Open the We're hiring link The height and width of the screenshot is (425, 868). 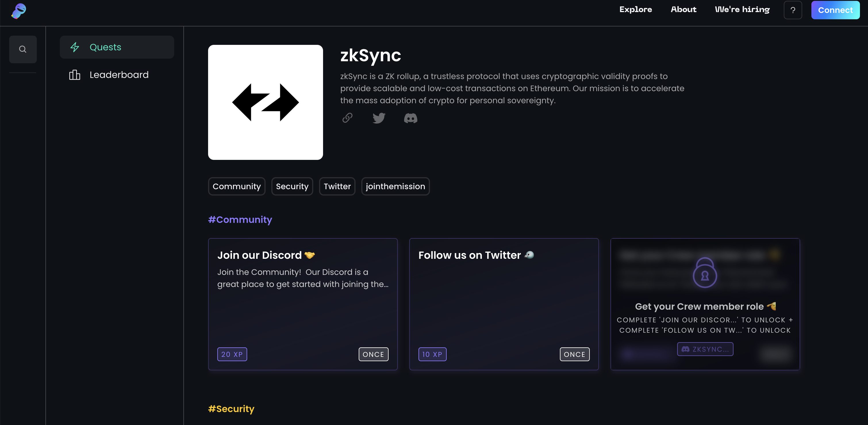click(742, 9)
